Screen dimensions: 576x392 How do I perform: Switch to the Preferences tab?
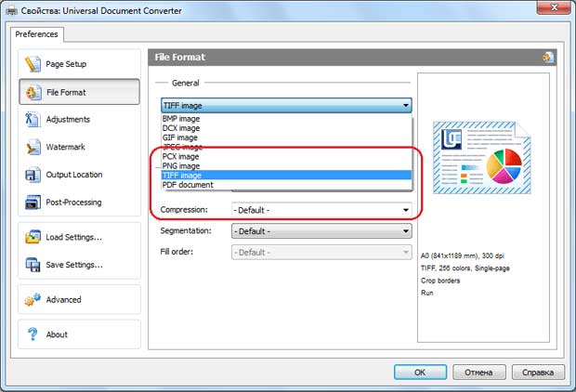pos(37,34)
